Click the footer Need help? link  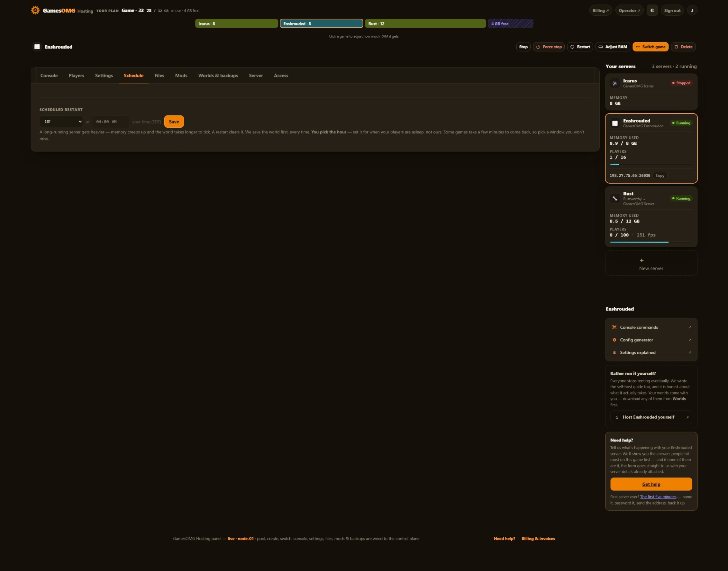click(504, 539)
